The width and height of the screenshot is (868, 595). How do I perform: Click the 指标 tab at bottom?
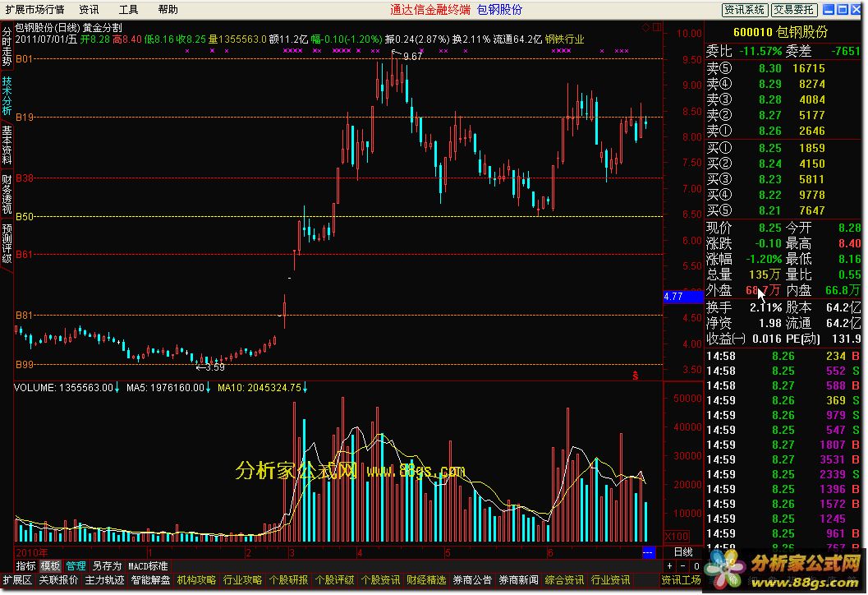coord(25,566)
